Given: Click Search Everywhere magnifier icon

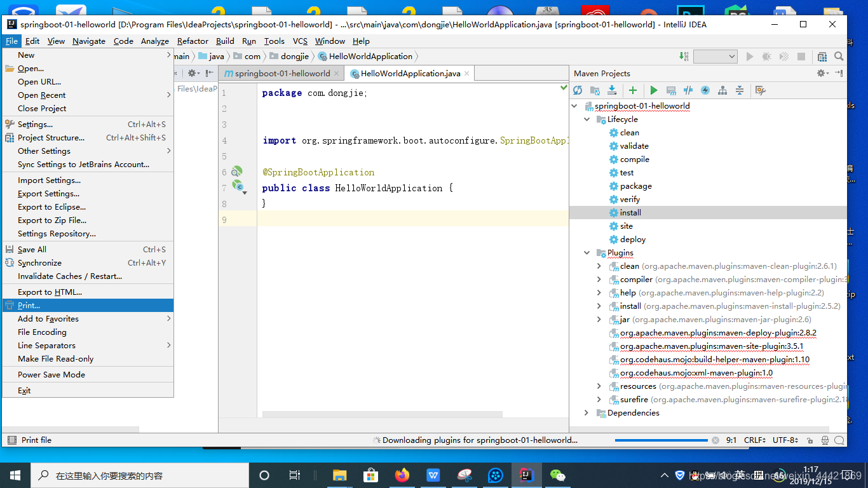Looking at the screenshot, I should [x=839, y=57].
